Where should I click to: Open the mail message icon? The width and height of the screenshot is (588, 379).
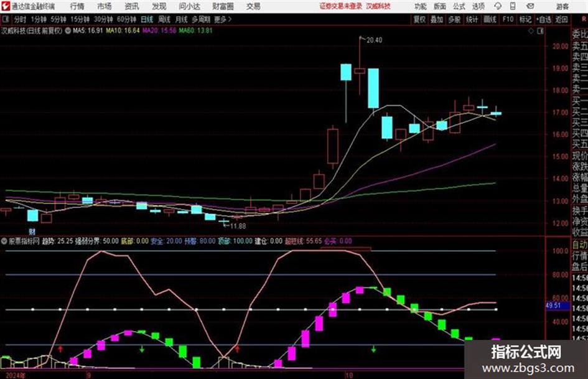[530, 6]
